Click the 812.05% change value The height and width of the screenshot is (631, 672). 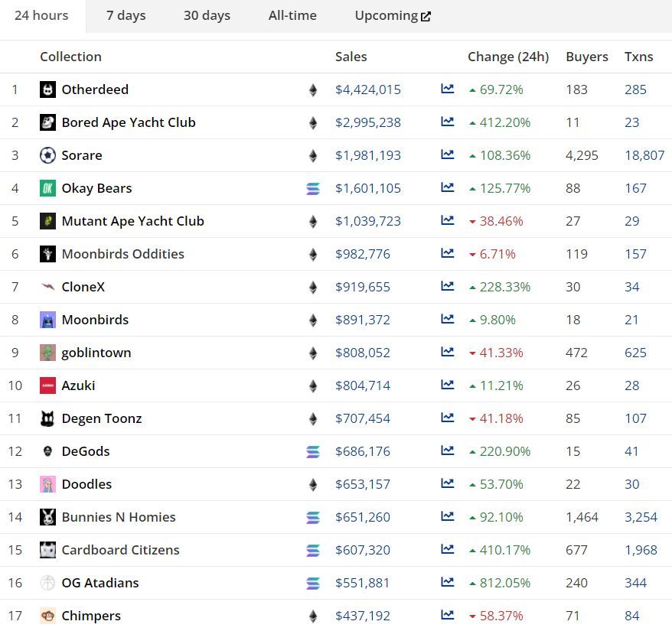(x=505, y=583)
